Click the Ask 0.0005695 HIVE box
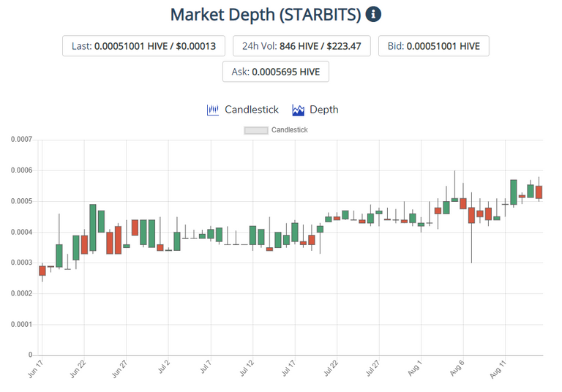 (x=276, y=72)
